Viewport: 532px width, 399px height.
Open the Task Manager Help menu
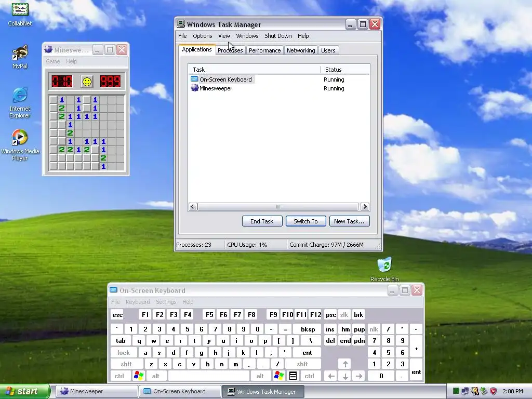point(303,36)
